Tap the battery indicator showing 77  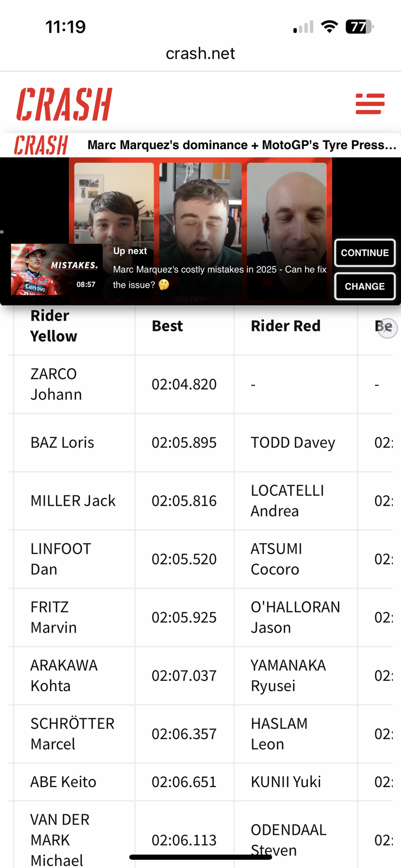tap(359, 27)
